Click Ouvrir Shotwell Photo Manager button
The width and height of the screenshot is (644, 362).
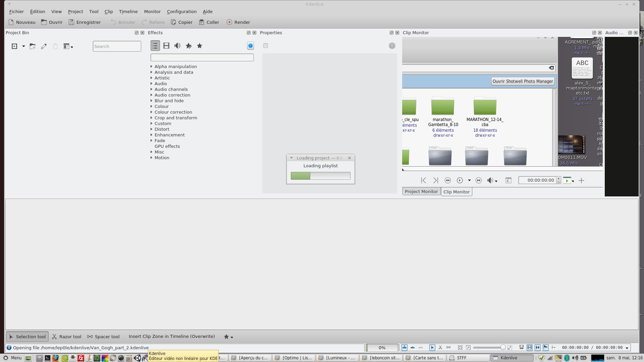point(523,81)
